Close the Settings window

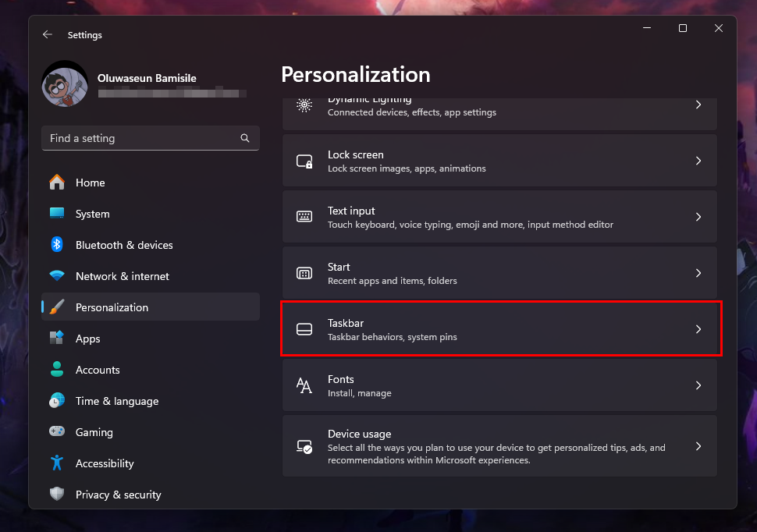(719, 28)
